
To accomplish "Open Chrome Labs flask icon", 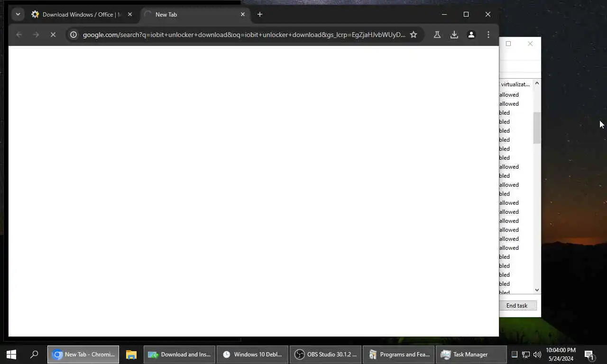I will coord(437,35).
